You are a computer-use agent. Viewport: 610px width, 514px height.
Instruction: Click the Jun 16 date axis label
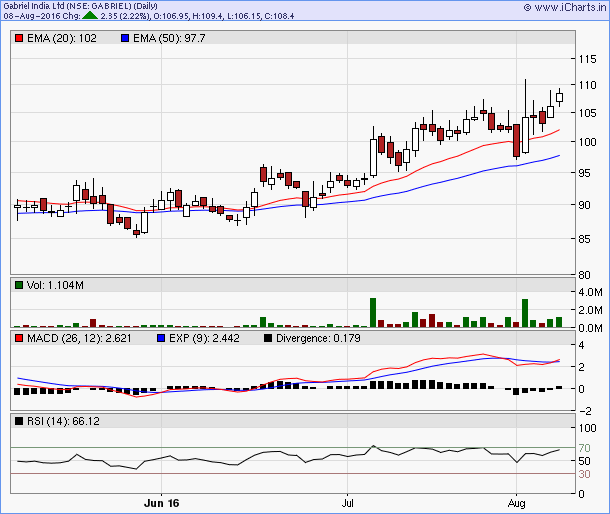pos(161,503)
